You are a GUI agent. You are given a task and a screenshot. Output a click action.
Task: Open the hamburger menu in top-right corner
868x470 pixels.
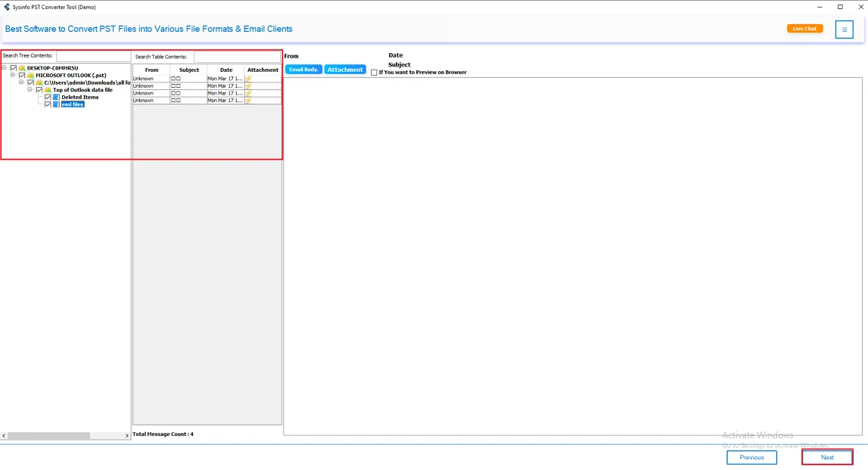pyautogui.click(x=845, y=29)
